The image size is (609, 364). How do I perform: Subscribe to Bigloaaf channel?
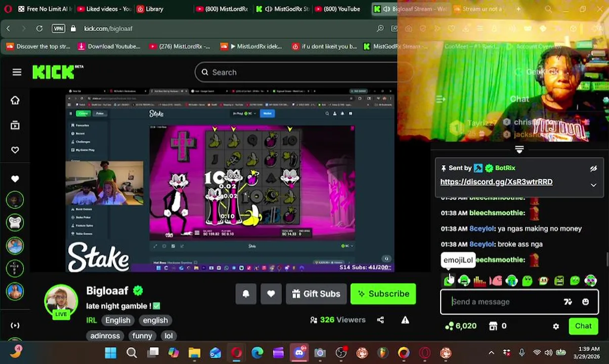[x=383, y=294]
